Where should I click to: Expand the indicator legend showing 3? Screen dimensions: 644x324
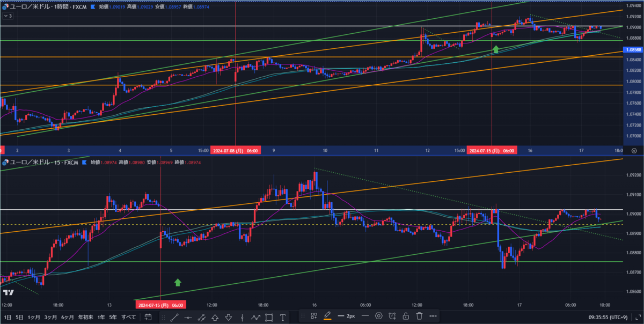coord(8,16)
